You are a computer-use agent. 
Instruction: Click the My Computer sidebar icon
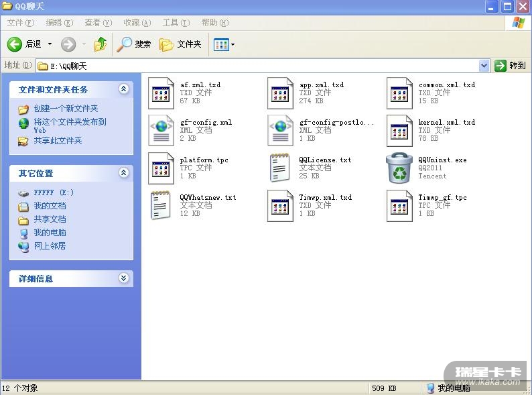tap(23, 233)
